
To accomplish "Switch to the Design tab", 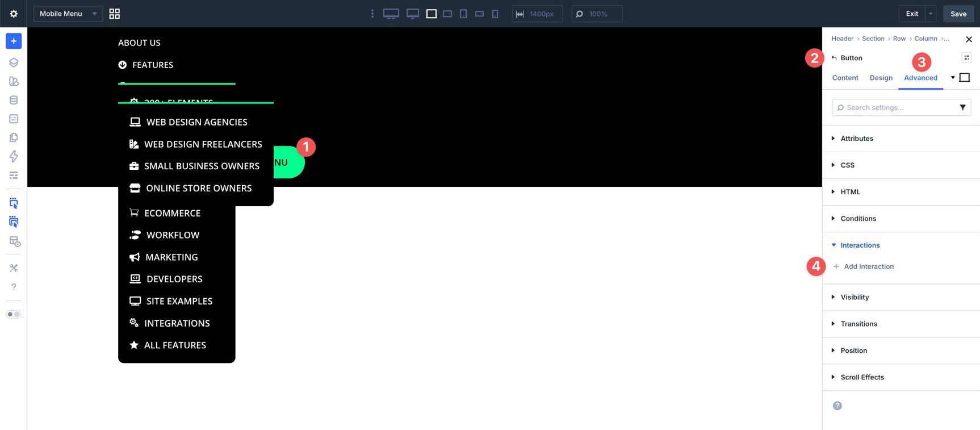I will (881, 78).
